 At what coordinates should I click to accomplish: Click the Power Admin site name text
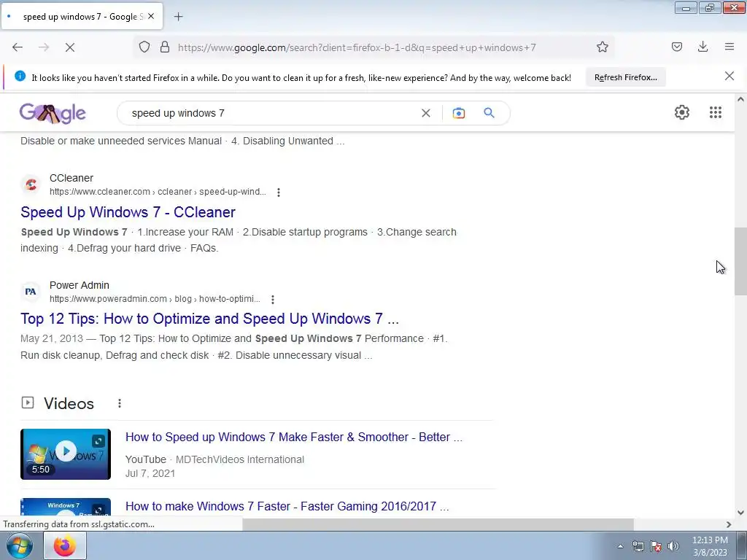click(x=80, y=285)
